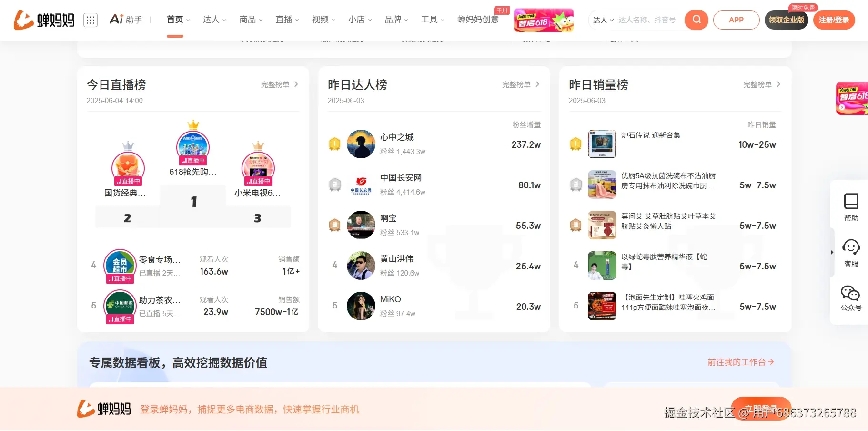
Task: Open avatar of 618抢先购 livestream ranked first
Action: point(193,146)
